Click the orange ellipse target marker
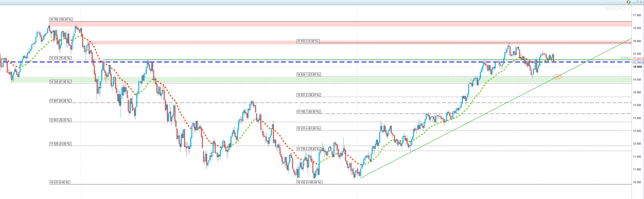Viewport: 644px width, 199px height. point(558,77)
